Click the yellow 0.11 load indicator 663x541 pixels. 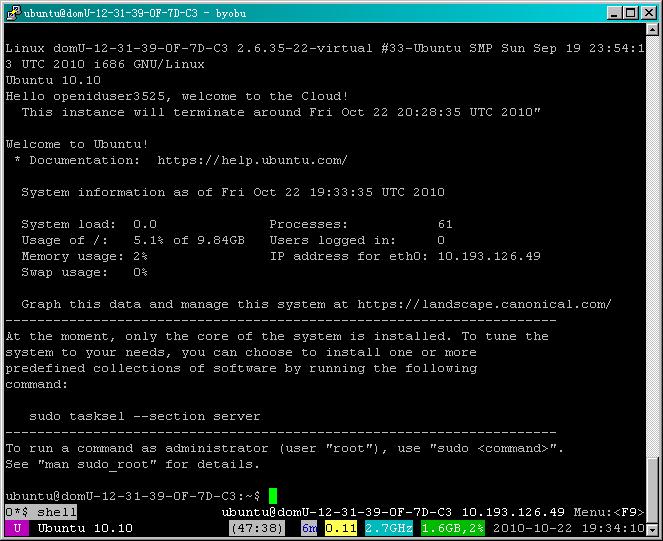pyautogui.click(x=341, y=528)
